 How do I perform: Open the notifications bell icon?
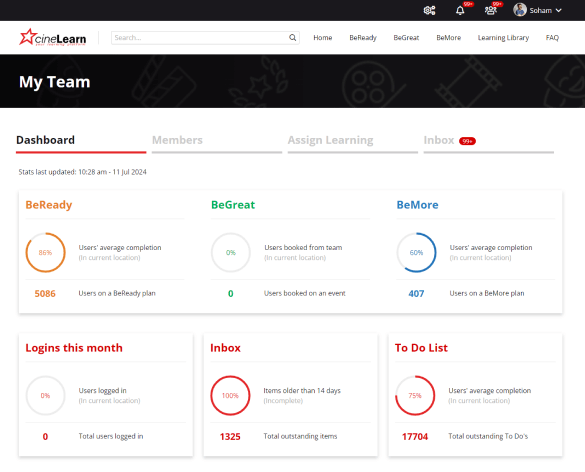pyautogui.click(x=460, y=10)
